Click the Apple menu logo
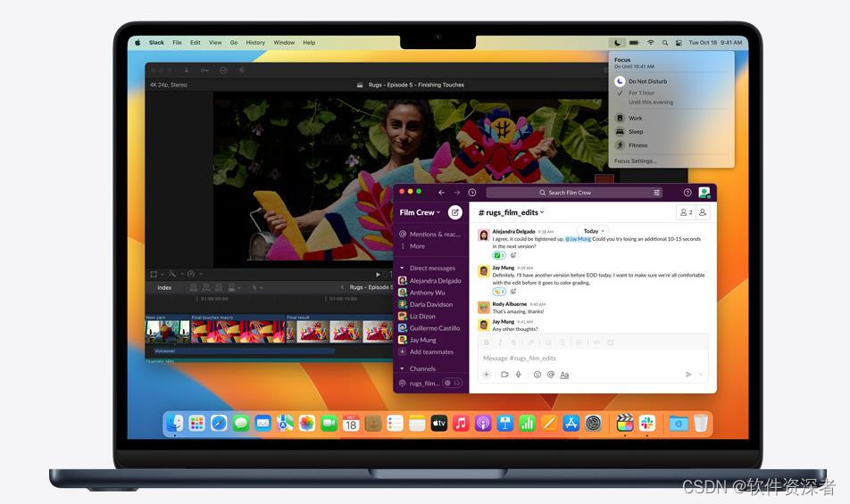 pyautogui.click(x=137, y=42)
